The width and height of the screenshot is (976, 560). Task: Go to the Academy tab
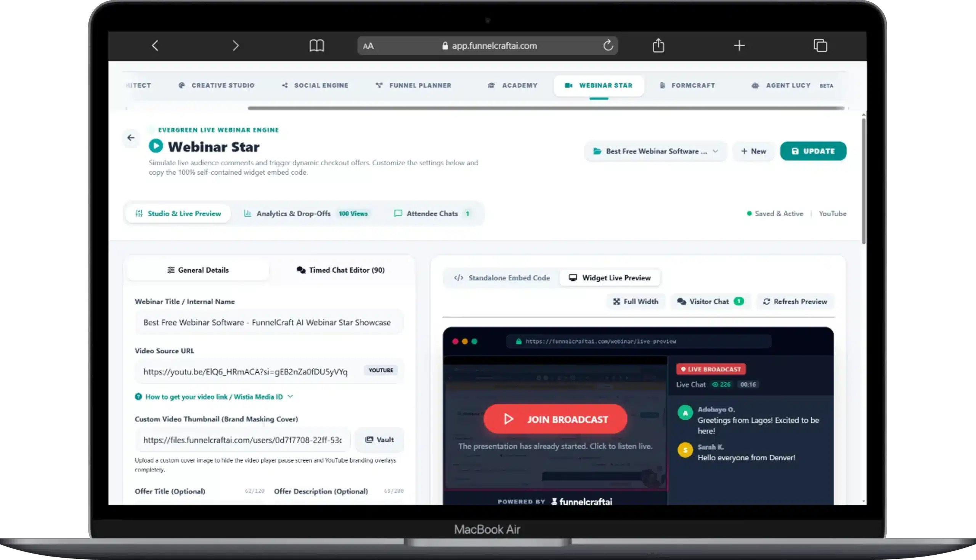coord(512,85)
